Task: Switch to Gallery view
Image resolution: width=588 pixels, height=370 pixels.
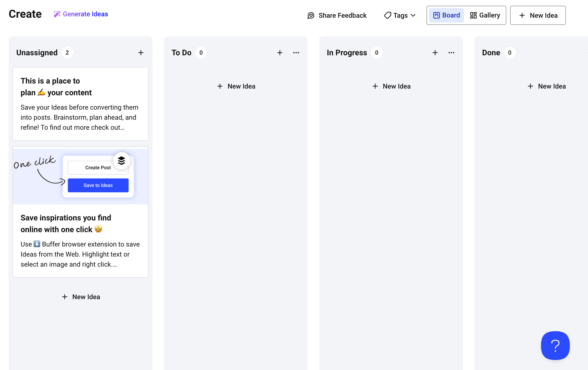Action: tap(485, 15)
